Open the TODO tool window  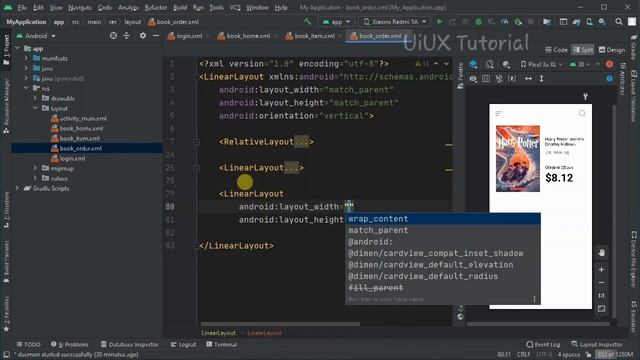pyautogui.click(x=28, y=344)
